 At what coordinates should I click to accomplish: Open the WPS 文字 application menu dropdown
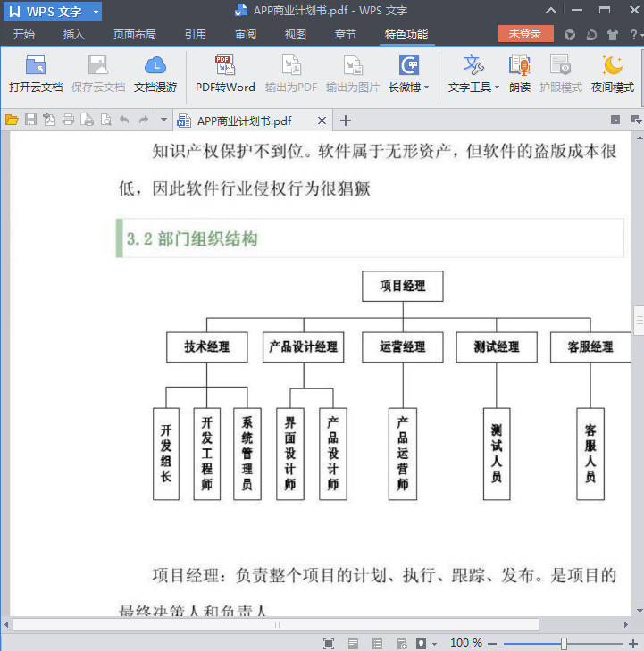[96, 12]
